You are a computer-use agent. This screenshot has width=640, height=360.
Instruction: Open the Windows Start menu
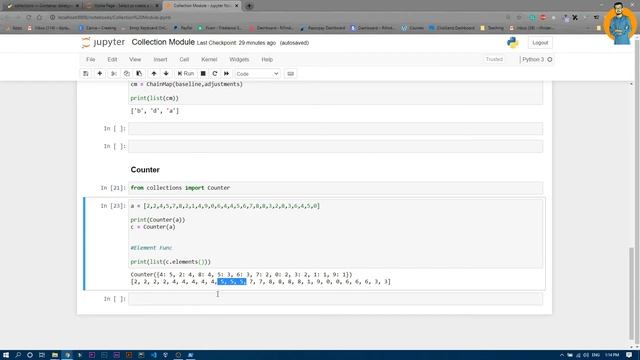click(x=6, y=355)
